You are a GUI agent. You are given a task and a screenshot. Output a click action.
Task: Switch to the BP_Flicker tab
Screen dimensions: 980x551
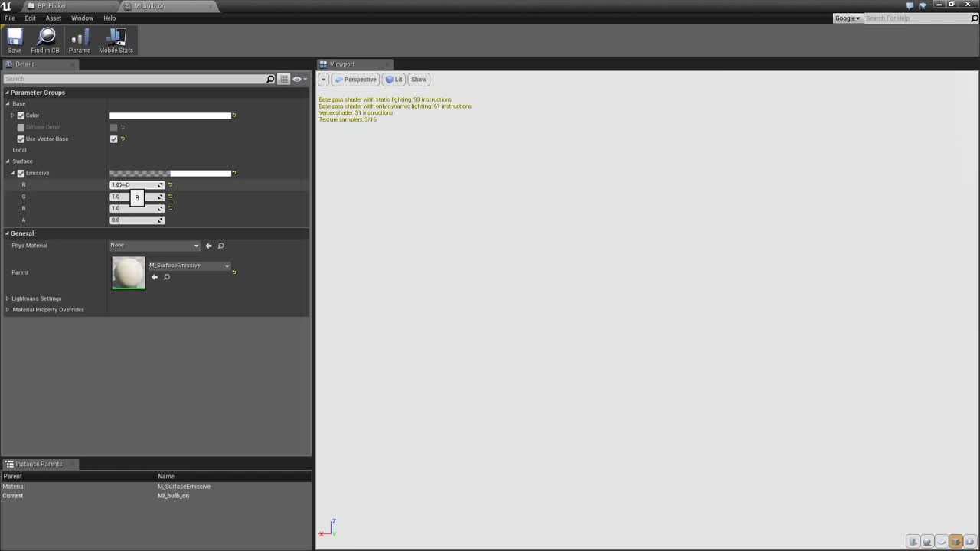coord(51,6)
